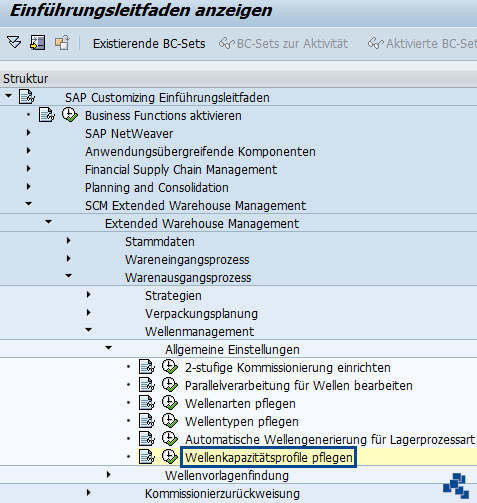Expand the Wellenvorlagenfindung node

pos(109,475)
